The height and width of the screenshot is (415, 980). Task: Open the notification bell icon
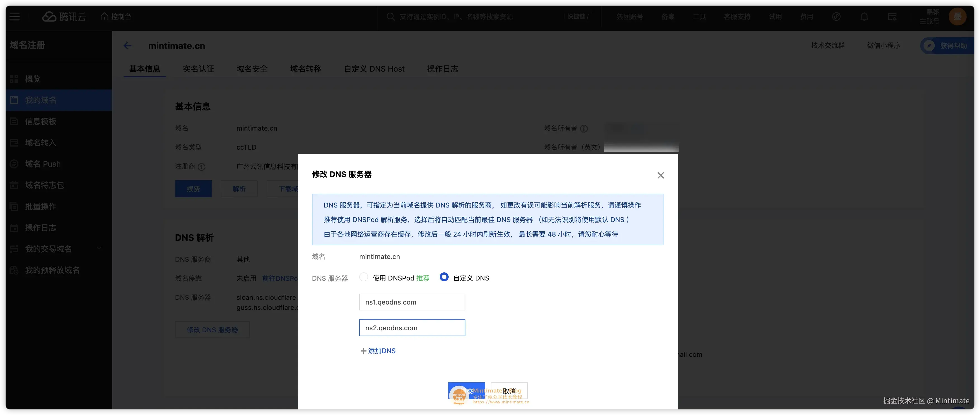tap(864, 16)
